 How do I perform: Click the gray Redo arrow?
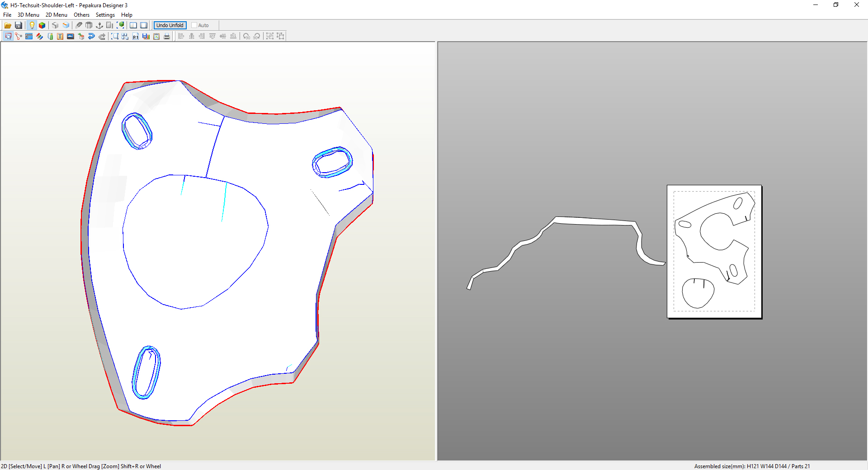point(102,36)
